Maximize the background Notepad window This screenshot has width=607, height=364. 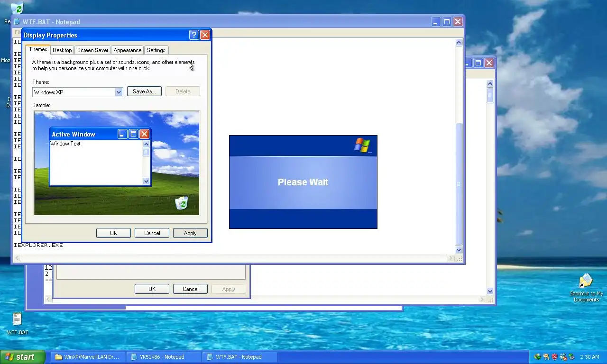(x=478, y=63)
